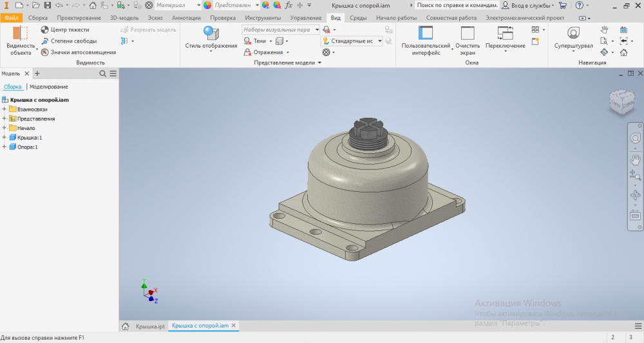Click the Degrees of Freedom (Степени свободы) icon
The width and height of the screenshot is (644, 343).
pyautogui.click(x=44, y=41)
